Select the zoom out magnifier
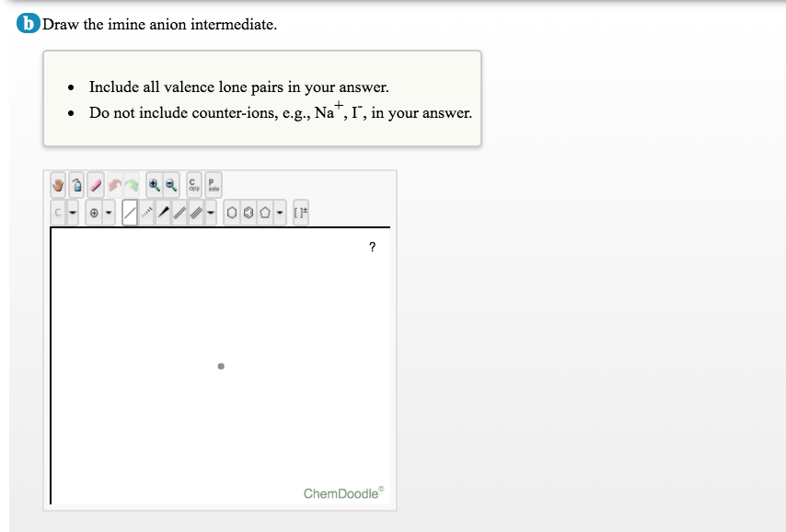786x532 pixels. click(169, 184)
